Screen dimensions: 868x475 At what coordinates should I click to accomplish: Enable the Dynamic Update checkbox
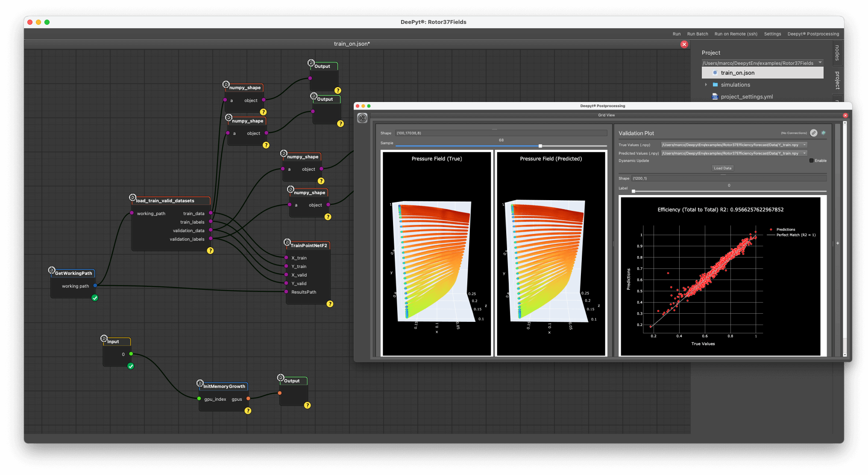pyautogui.click(x=811, y=161)
